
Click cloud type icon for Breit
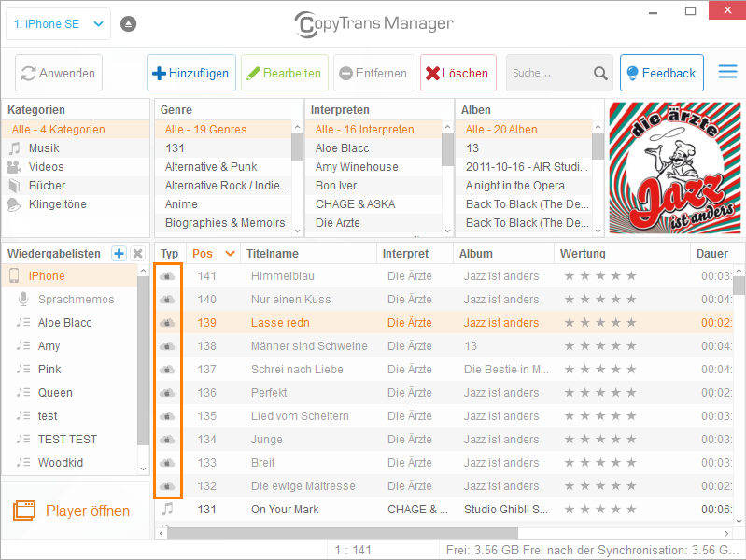coord(167,462)
